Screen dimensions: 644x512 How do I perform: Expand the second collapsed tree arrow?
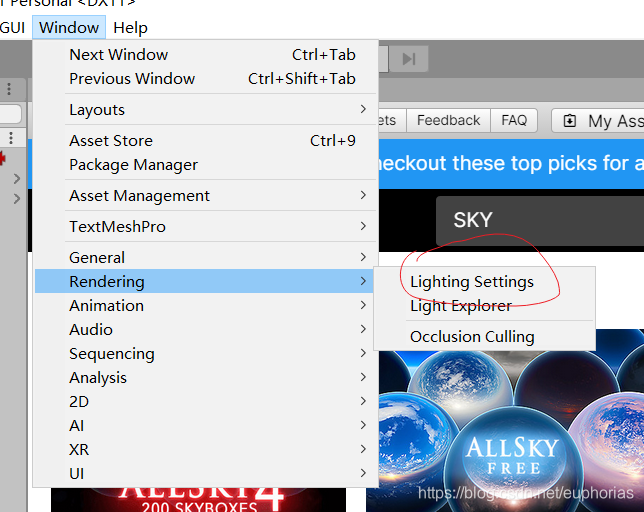pos(16,199)
